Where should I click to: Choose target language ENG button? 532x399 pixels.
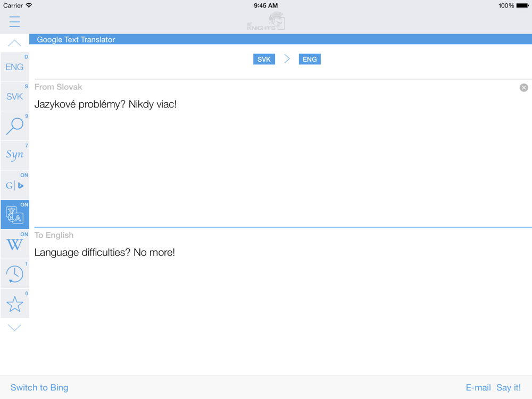coord(310,59)
